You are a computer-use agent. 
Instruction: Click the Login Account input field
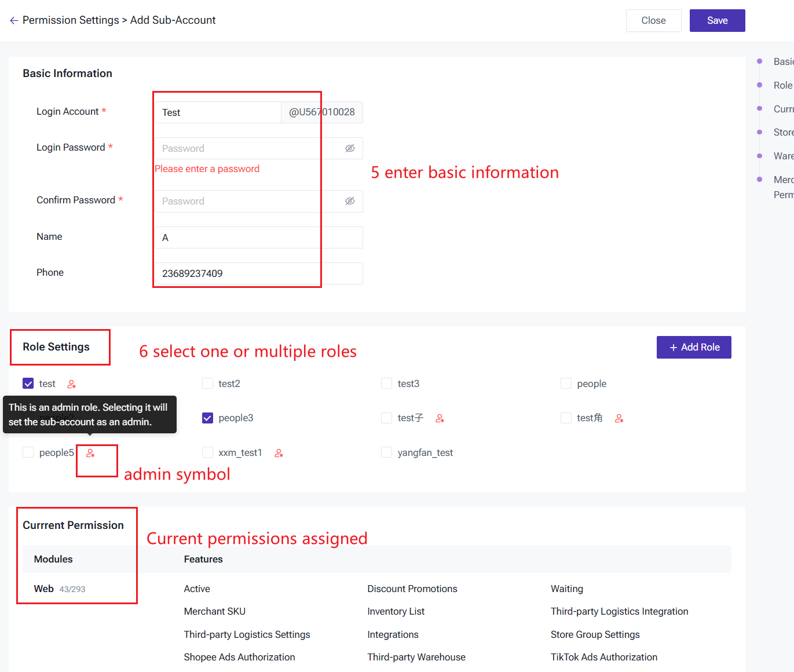(218, 112)
